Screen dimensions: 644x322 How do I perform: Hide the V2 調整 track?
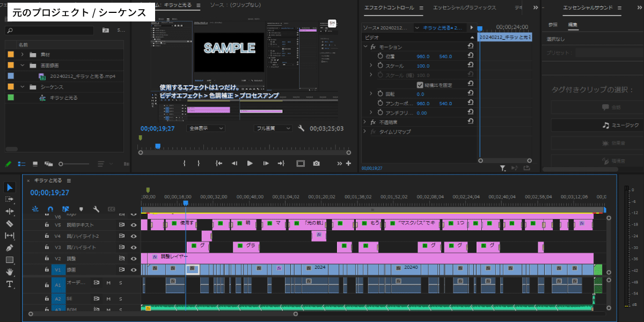pyautogui.click(x=134, y=259)
